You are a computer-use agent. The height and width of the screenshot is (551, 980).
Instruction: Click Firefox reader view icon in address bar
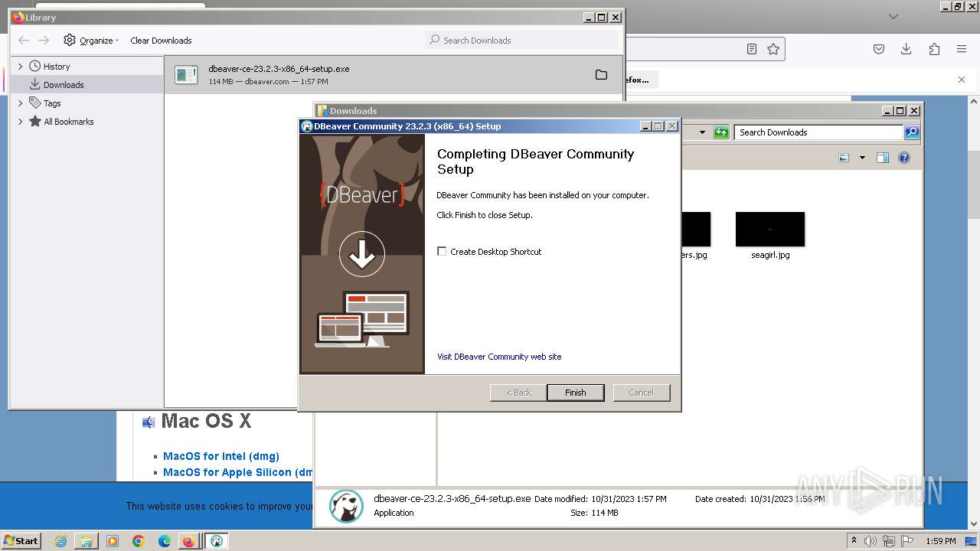click(752, 49)
